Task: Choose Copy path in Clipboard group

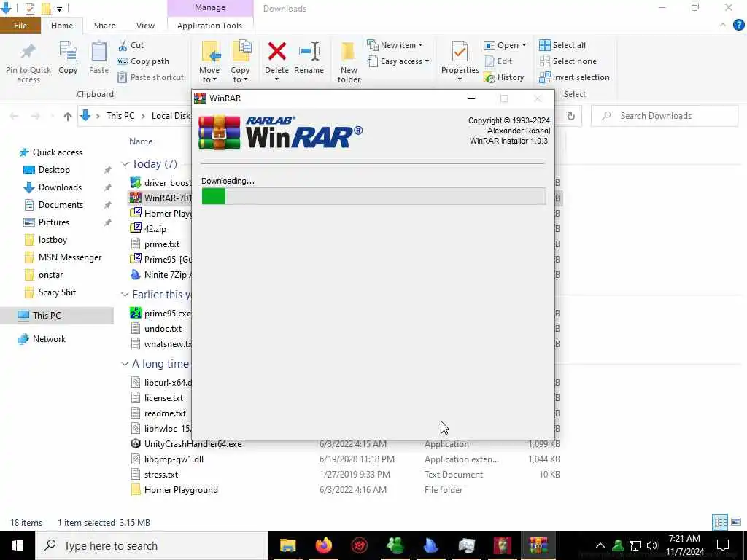Action: [x=143, y=61]
